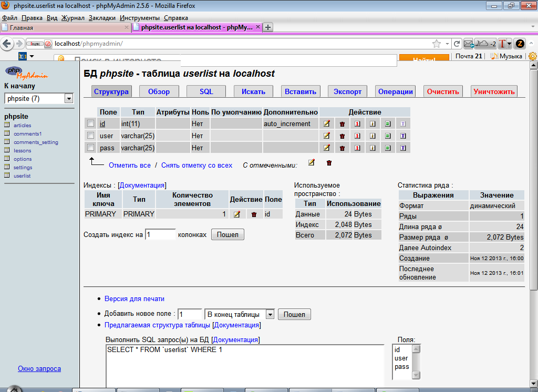Click Снять отметку со всех link
538x392 pixels.
tap(196, 165)
